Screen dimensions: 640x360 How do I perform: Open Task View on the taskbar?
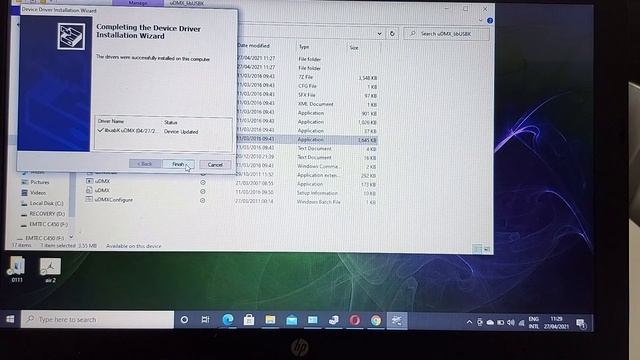[x=206, y=320]
